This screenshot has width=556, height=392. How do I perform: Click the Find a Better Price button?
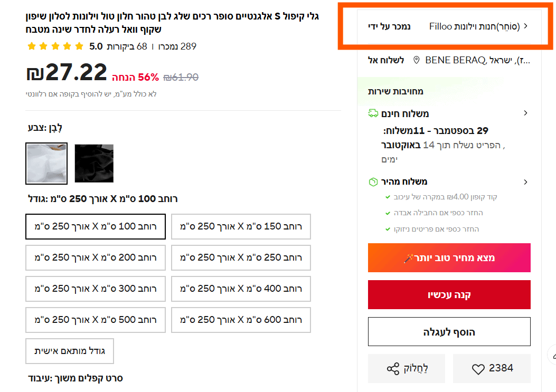(449, 258)
